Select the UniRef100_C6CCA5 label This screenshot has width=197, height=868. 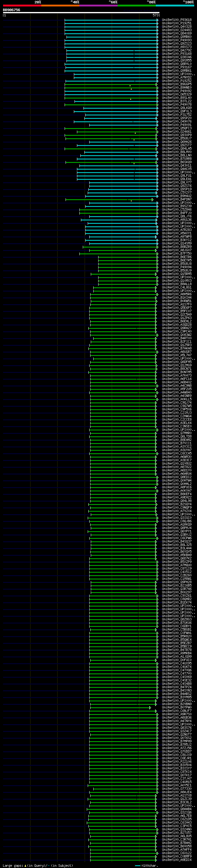click(176, 453)
